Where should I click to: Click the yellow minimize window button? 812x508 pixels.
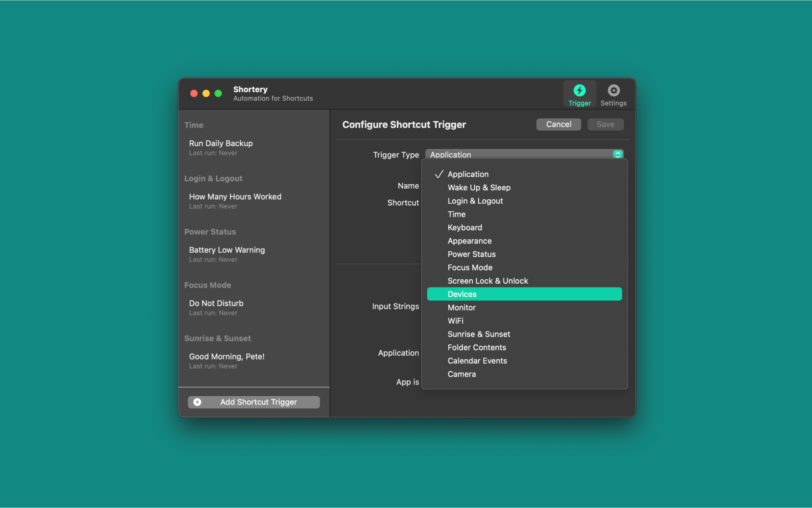point(206,93)
